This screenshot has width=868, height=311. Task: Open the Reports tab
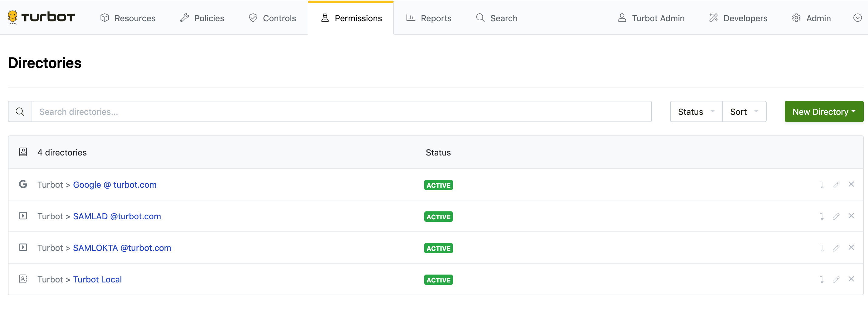429,18
